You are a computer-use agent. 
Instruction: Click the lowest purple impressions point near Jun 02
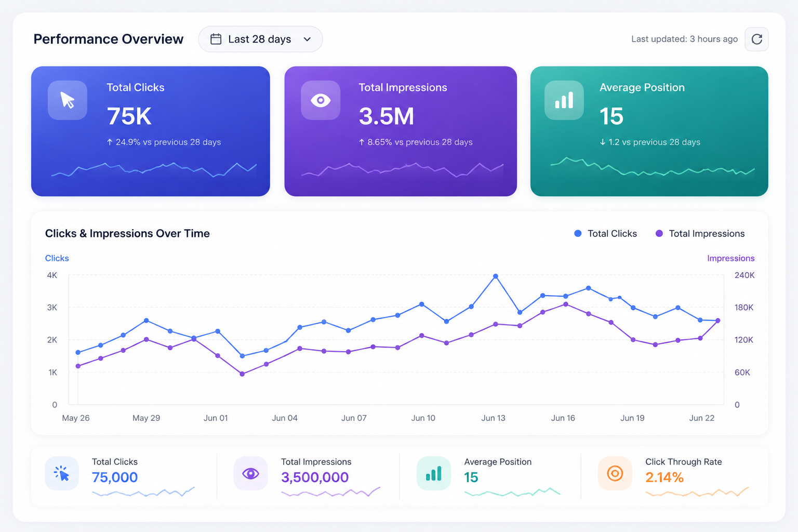pos(242,374)
